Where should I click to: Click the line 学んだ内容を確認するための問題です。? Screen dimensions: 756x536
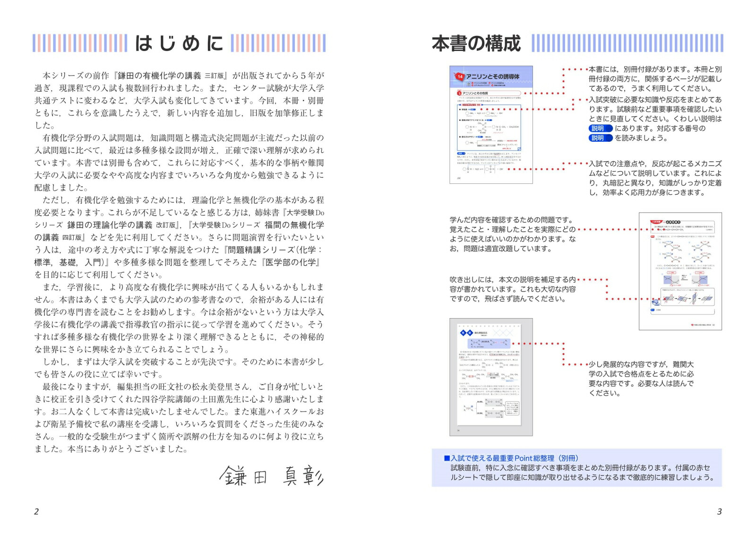511,220
